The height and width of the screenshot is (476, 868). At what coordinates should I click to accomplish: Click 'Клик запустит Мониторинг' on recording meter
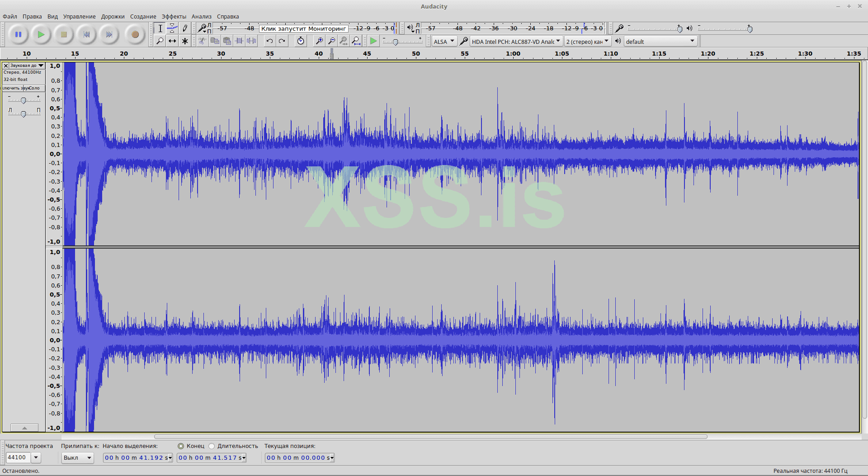point(303,28)
